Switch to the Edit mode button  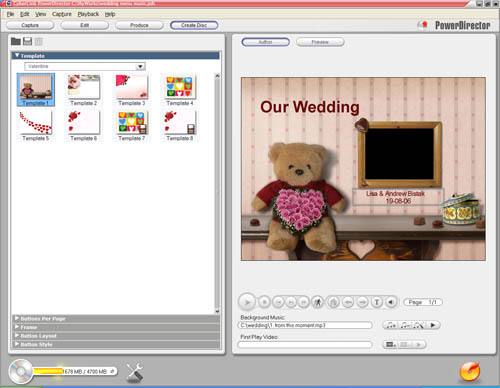pos(85,25)
